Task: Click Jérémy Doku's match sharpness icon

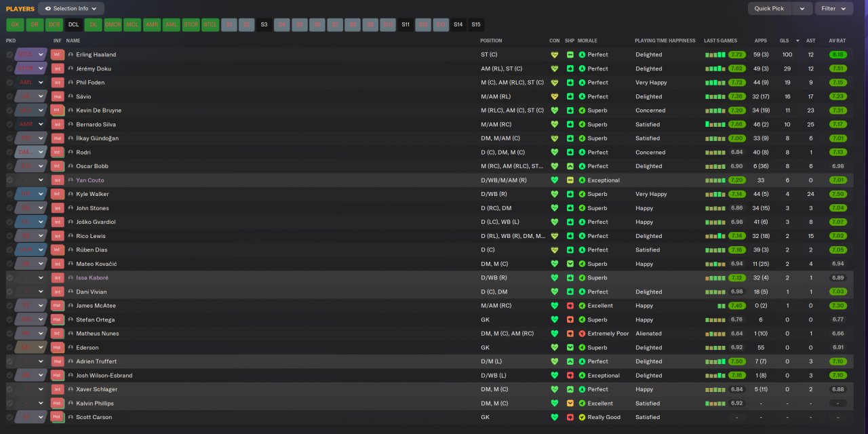Action: [x=570, y=68]
